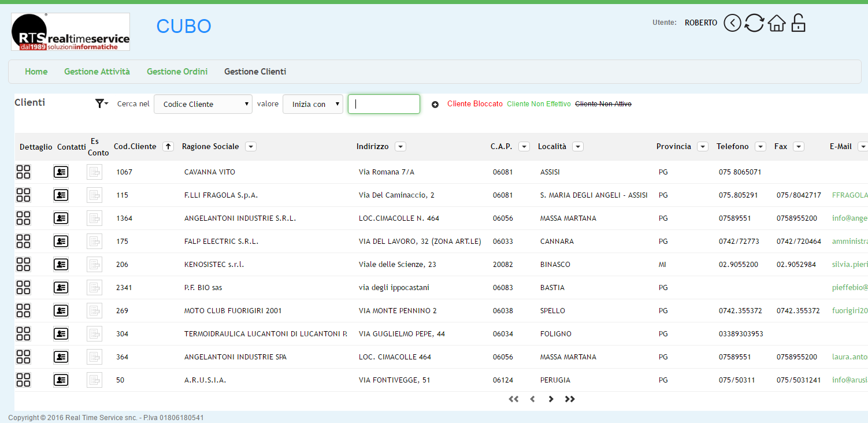Open Es Conto icon for KENOSISTEC s.r.l.

tap(94, 264)
